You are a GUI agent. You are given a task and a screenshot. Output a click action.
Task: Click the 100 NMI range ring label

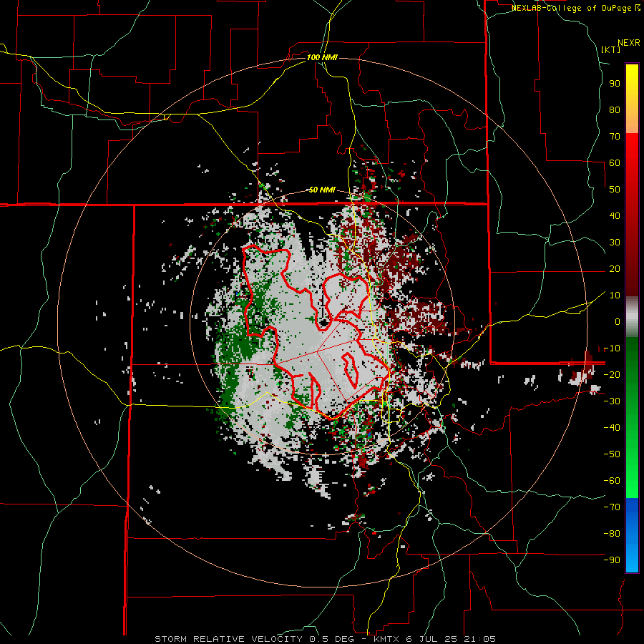(322, 57)
